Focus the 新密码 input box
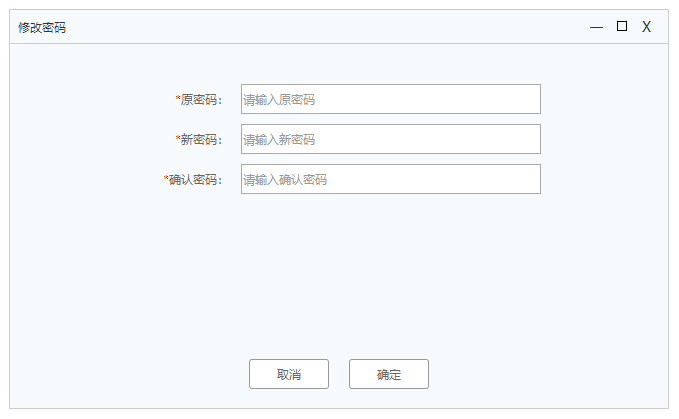The width and height of the screenshot is (679, 419). point(391,139)
